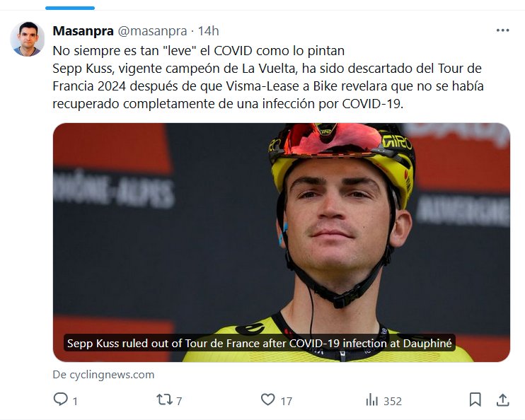Open the @masanpra handle link
This screenshot has width=525, height=420.
[x=151, y=31]
